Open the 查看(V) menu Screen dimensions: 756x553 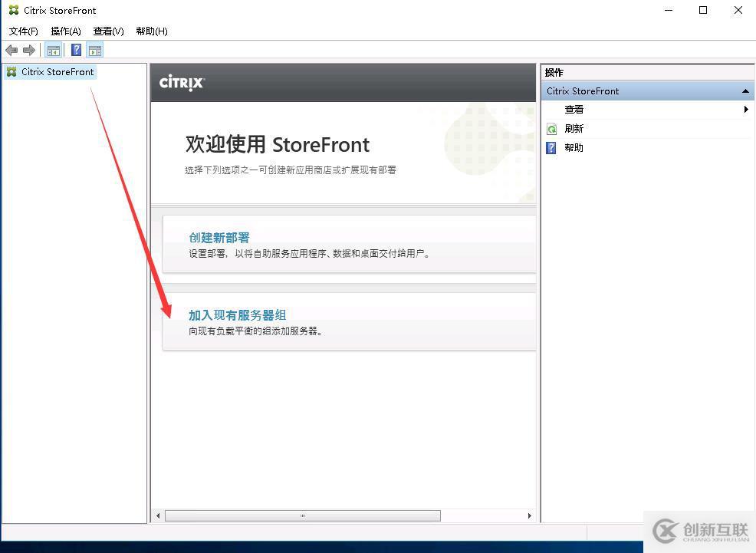coord(108,31)
